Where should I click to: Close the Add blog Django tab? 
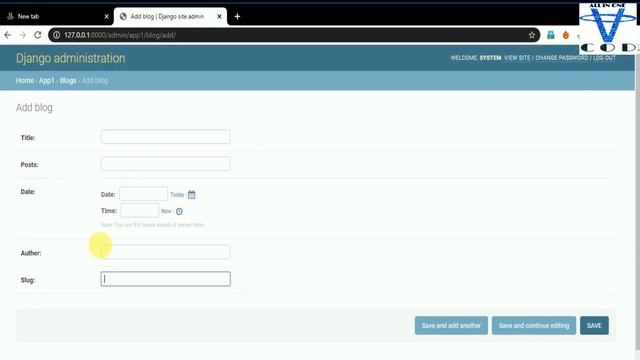pyautogui.click(x=219, y=17)
